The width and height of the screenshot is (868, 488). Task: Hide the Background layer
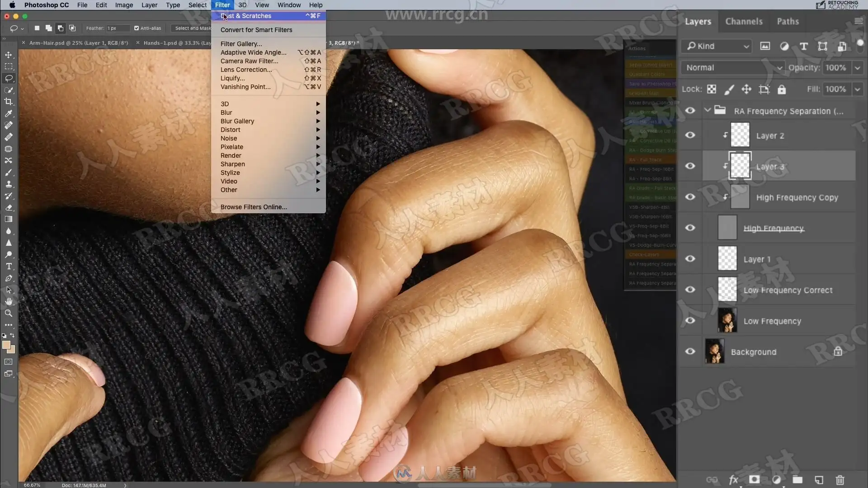tap(690, 352)
